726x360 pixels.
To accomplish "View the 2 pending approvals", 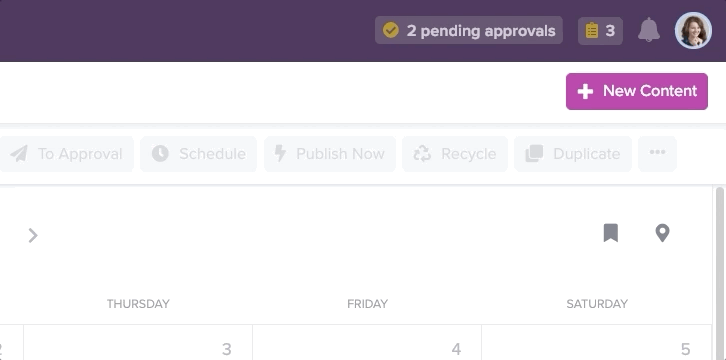I will click(x=469, y=31).
